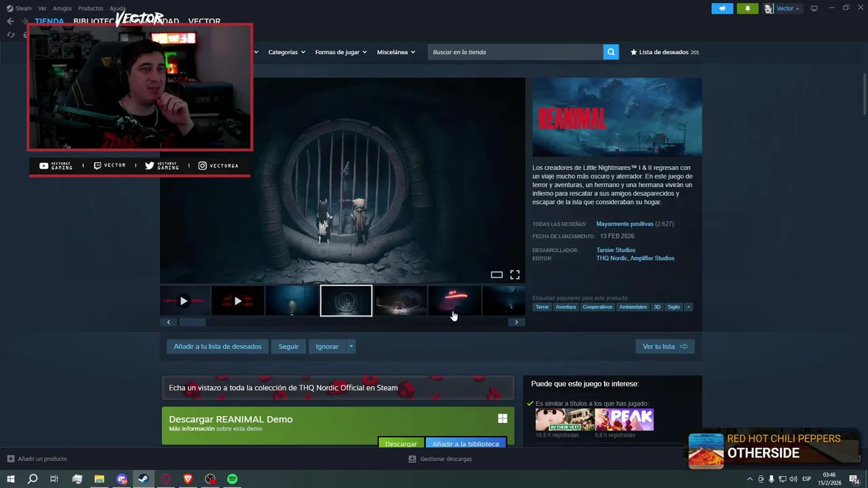
Task: Click the Steam announcements megaphone icon
Action: tap(722, 8)
